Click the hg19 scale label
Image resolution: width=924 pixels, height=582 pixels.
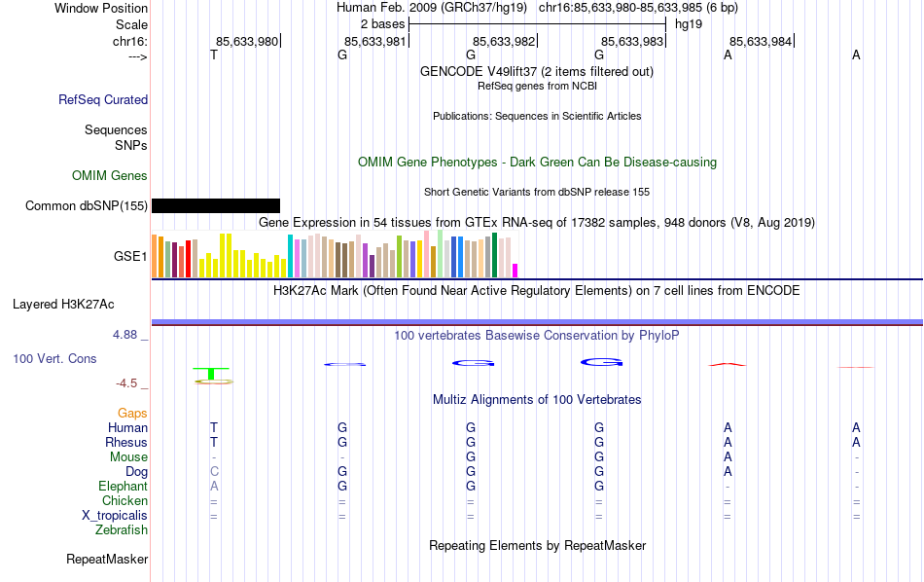point(689,24)
